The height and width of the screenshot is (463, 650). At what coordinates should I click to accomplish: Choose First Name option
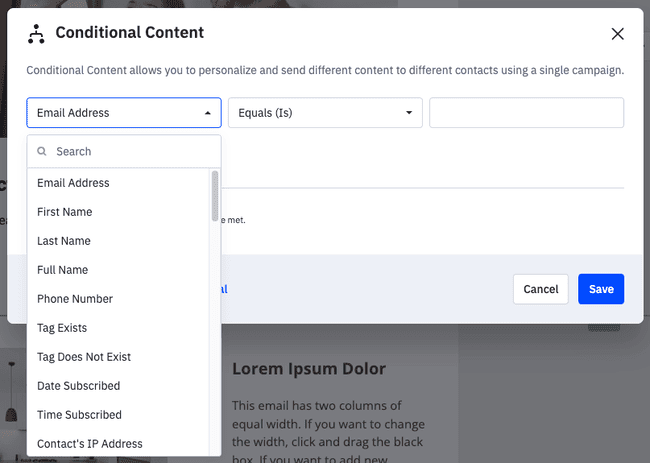(64, 212)
